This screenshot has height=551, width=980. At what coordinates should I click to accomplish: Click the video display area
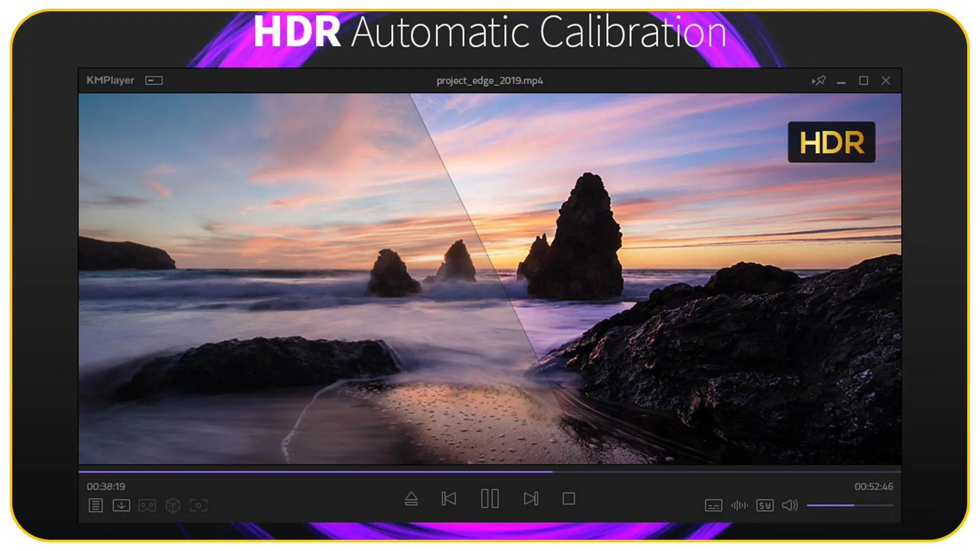[489, 279]
